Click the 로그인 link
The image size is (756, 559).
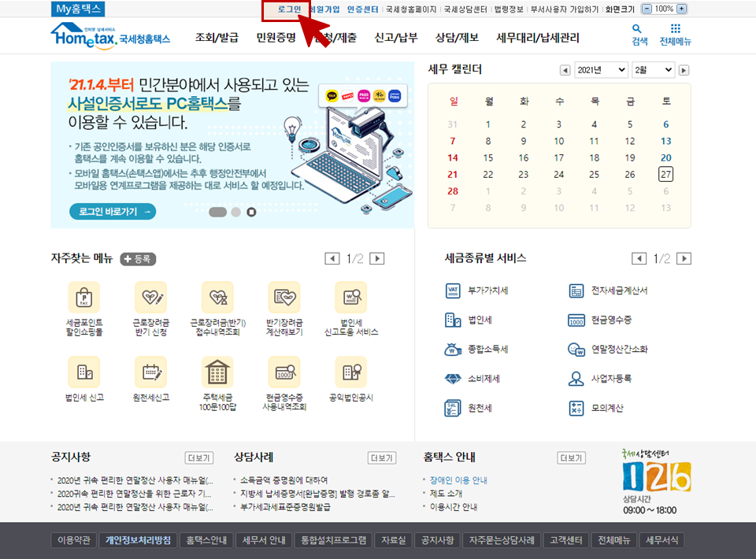pos(289,9)
